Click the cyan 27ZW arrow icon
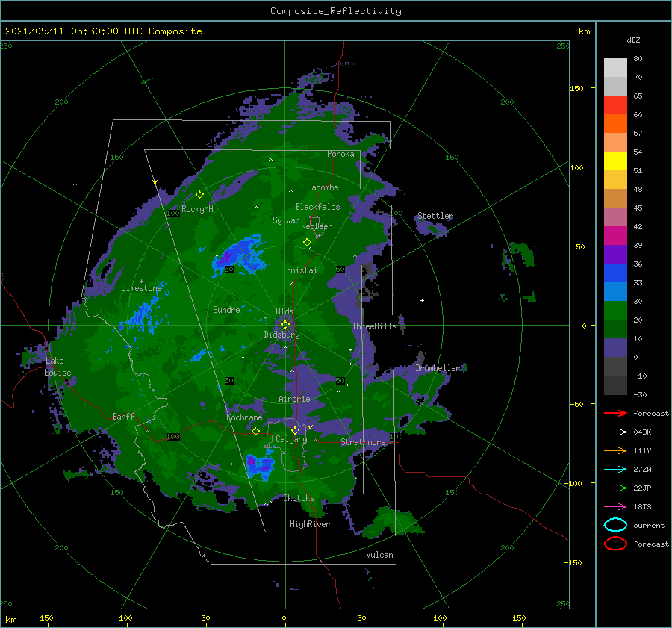This screenshot has height=628, width=672. [x=615, y=470]
